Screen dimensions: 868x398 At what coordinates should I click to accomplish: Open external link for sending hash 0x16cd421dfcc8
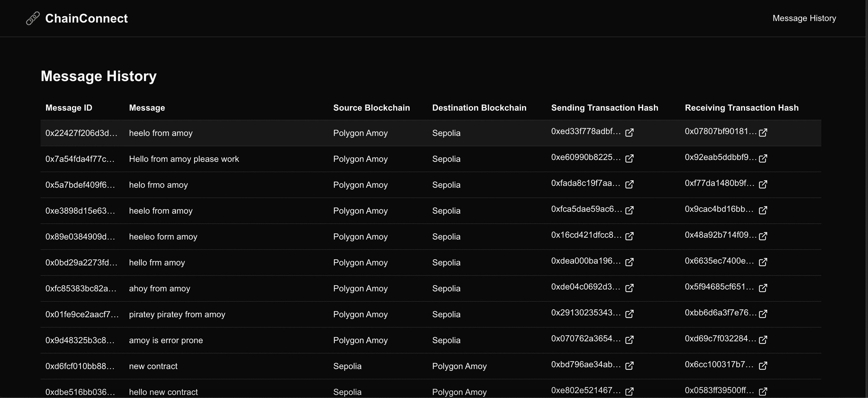click(x=629, y=236)
